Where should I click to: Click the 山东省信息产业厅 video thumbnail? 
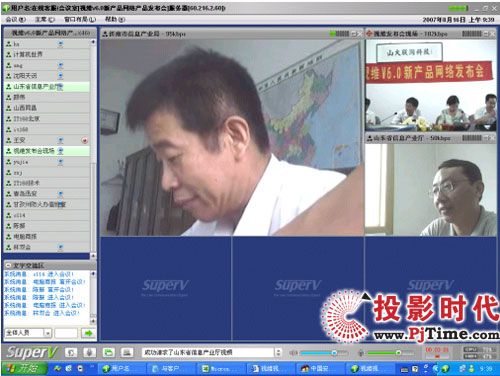pos(430,190)
